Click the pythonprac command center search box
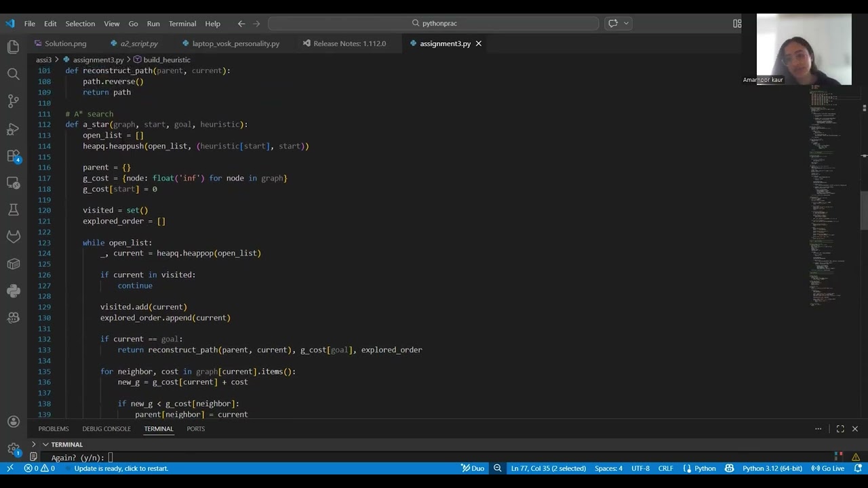The height and width of the screenshot is (488, 868). coord(433,24)
